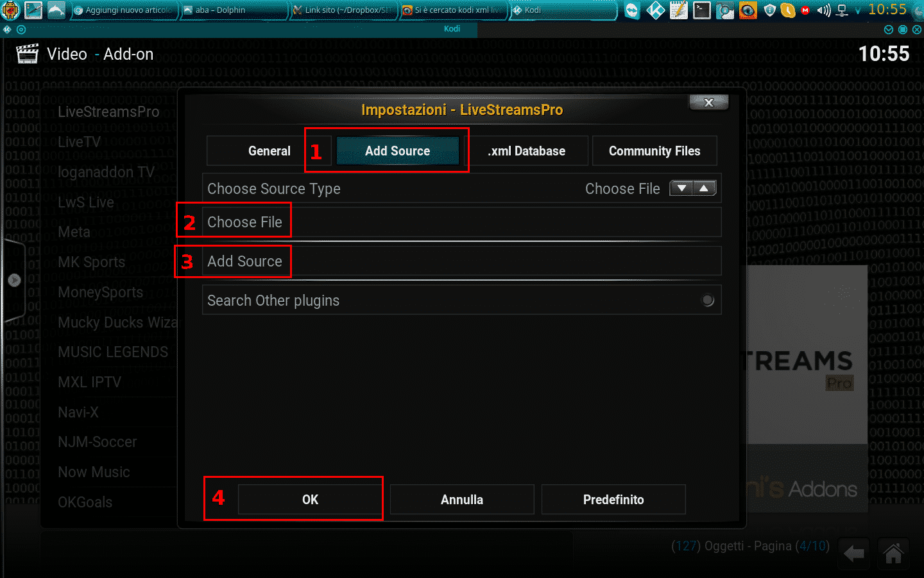Return to the Kodi home screen

click(893, 554)
